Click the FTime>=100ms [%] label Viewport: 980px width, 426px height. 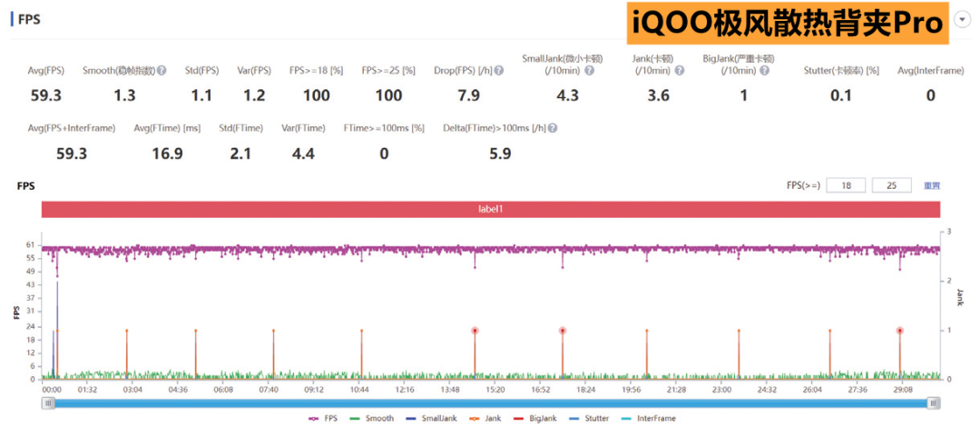tap(384, 127)
